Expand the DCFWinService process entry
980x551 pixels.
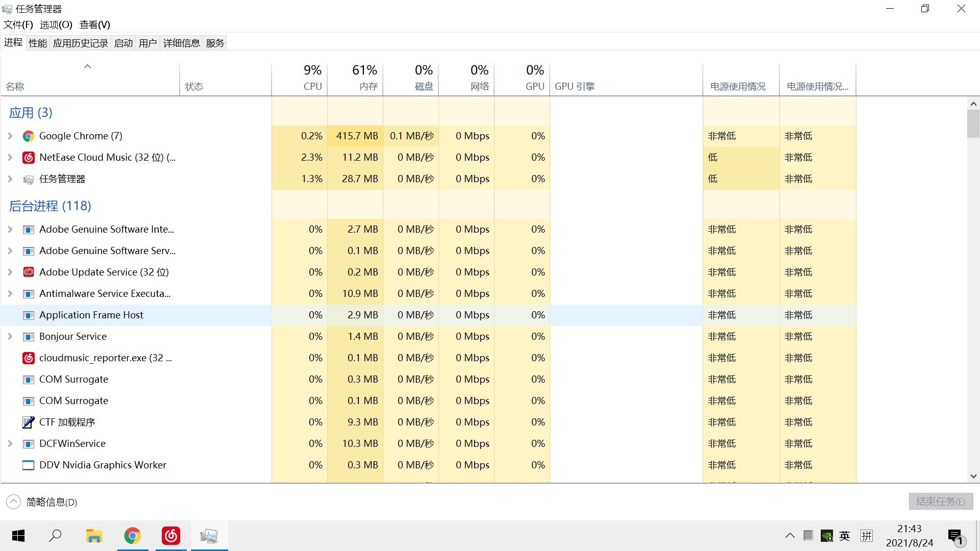coord(10,444)
